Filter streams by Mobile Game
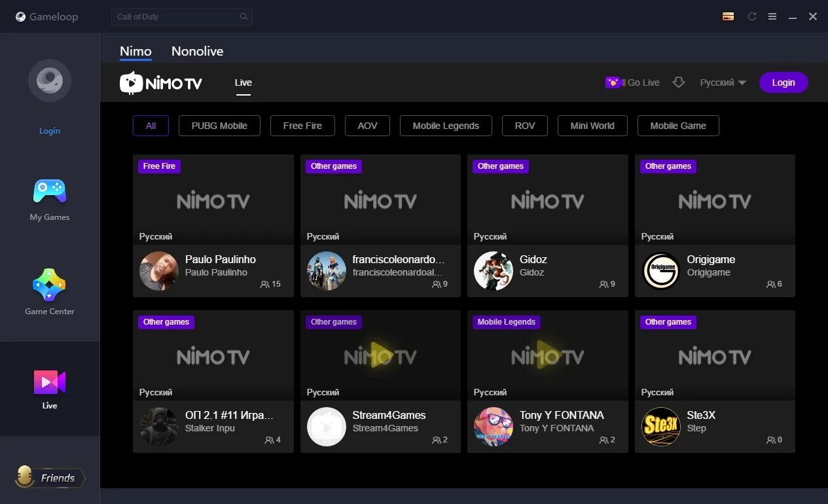Image resolution: width=828 pixels, height=504 pixels. (678, 126)
